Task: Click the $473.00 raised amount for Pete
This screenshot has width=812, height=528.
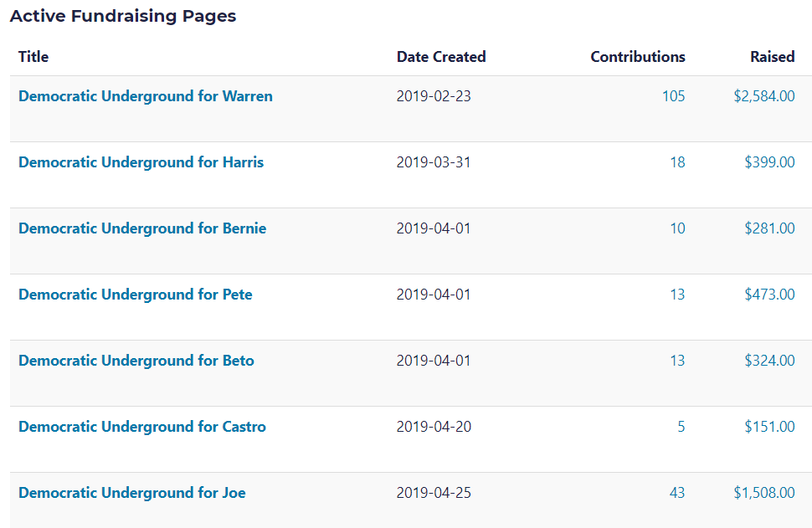Action: pyautogui.click(x=769, y=295)
